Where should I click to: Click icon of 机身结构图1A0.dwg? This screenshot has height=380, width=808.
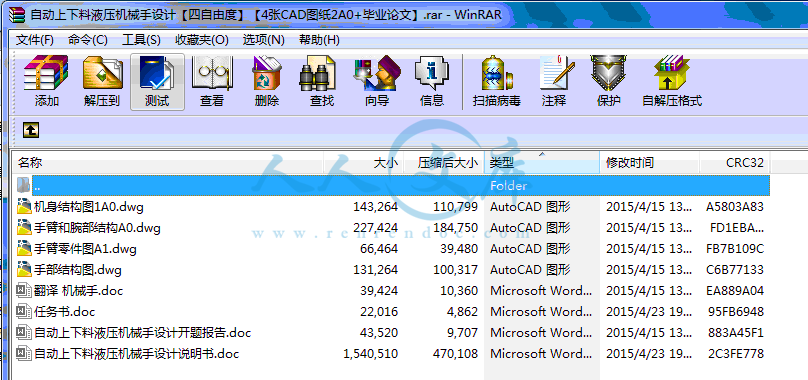coord(24,207)
